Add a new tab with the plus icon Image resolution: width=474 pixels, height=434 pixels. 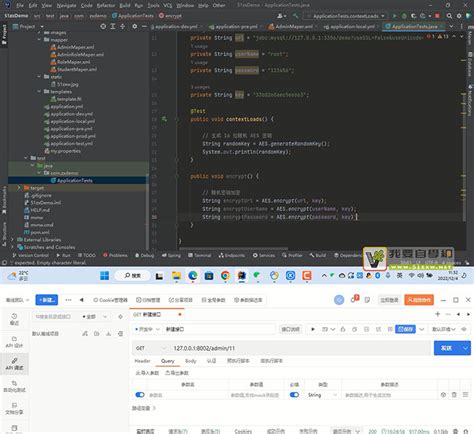(438, 314)
